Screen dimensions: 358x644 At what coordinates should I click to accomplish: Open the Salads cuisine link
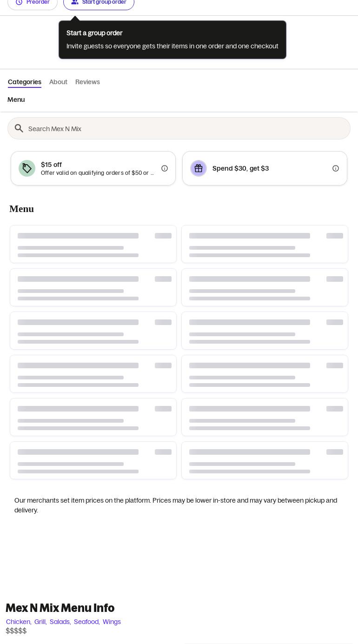point(60,622)
